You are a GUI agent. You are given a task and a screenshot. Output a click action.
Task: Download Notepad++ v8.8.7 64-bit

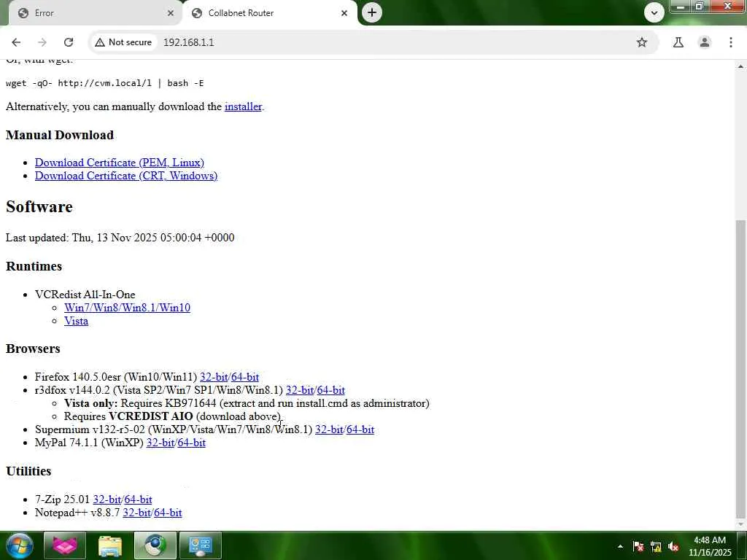click(169, 513)
